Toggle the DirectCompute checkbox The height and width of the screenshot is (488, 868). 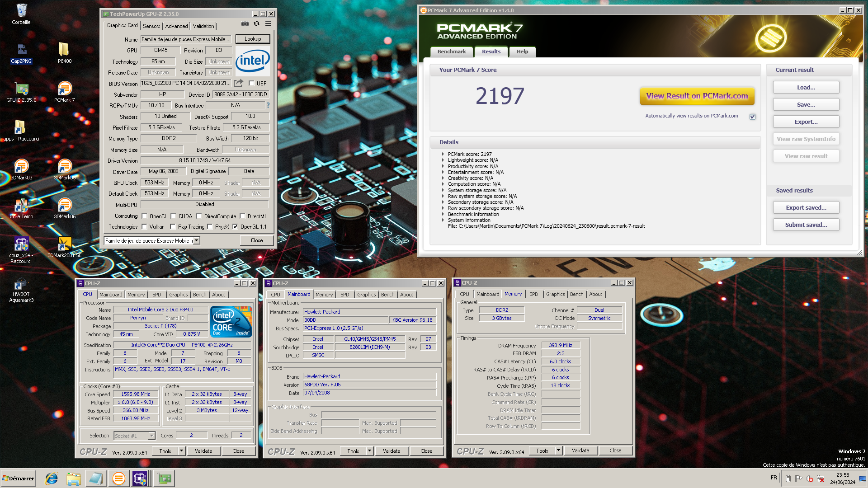pos(199,216)
